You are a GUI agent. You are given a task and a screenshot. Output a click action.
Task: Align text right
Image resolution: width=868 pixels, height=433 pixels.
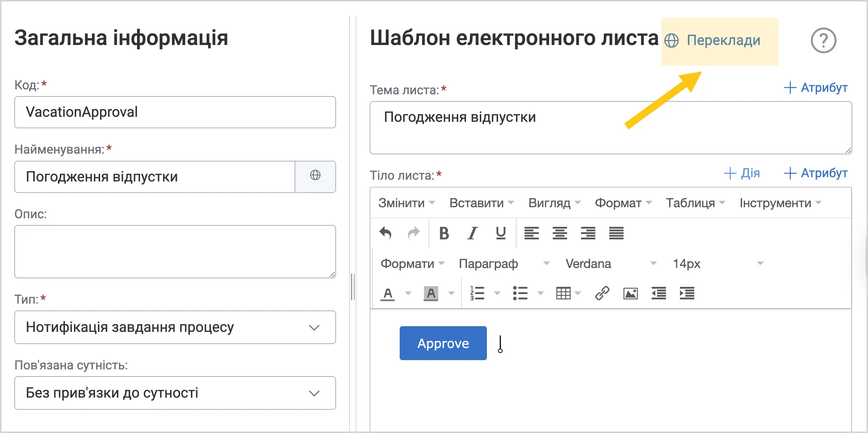pyautogui.click(x=588, y=233)
